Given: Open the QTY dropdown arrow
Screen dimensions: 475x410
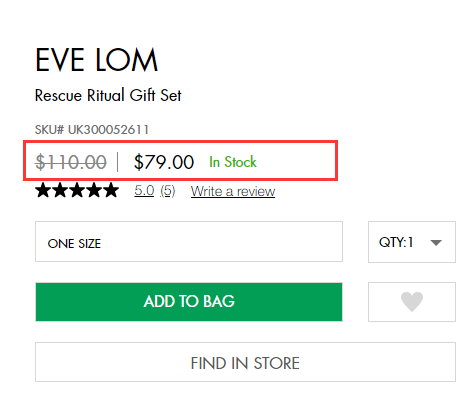Looking at the screenshot, I should click(x=436, y=242).
